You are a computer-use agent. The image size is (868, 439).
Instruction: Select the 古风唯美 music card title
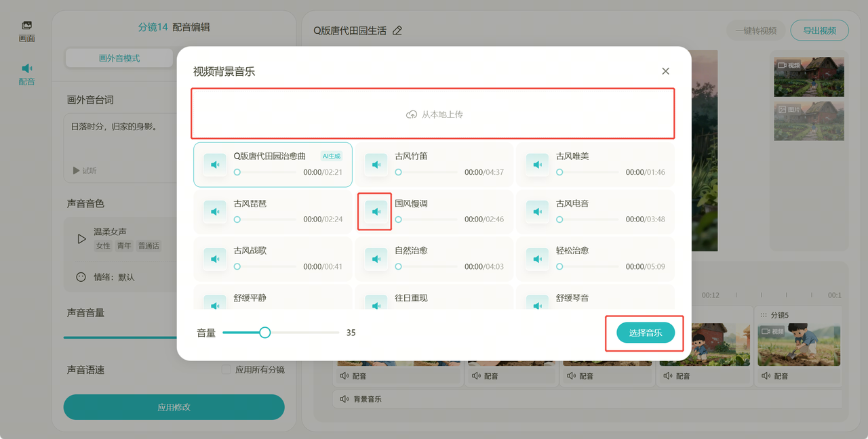pos(572,156)
